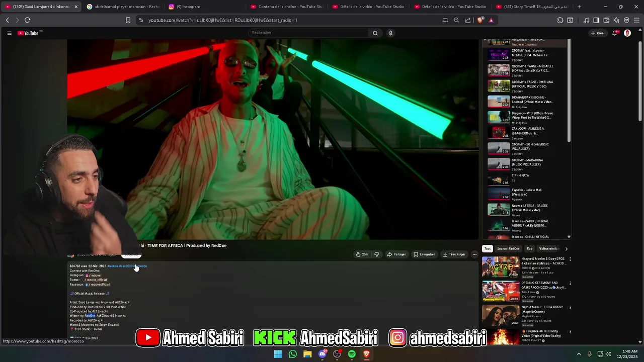Open the browser main menu
The image size is (644, 362).
(637, 20)
